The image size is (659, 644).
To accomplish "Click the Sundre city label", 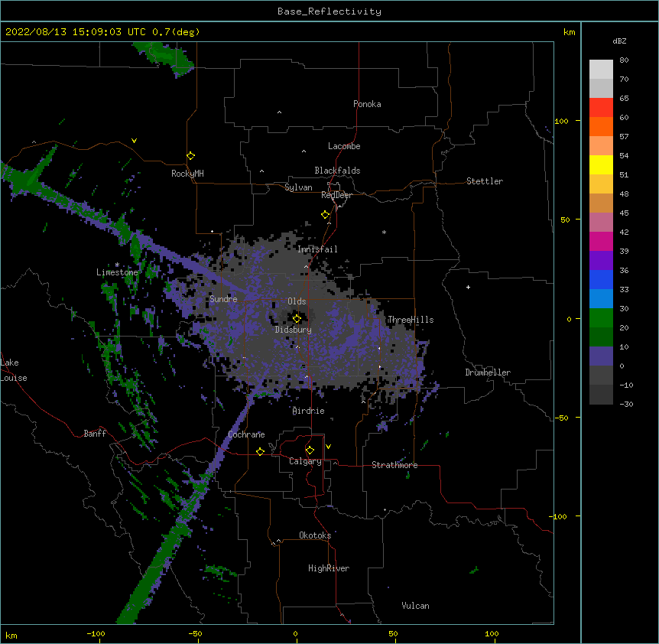I will point(223,299).
